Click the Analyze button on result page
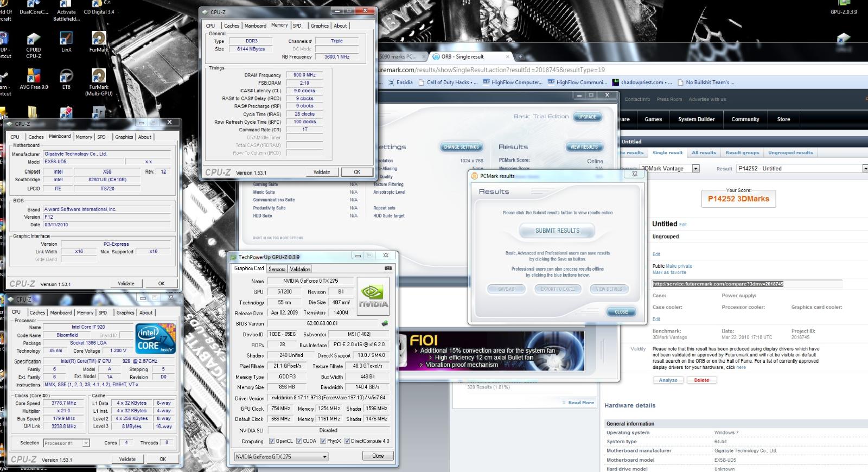Image resolution: width=868 pixels, height=472 pixels. pos(668,380)
